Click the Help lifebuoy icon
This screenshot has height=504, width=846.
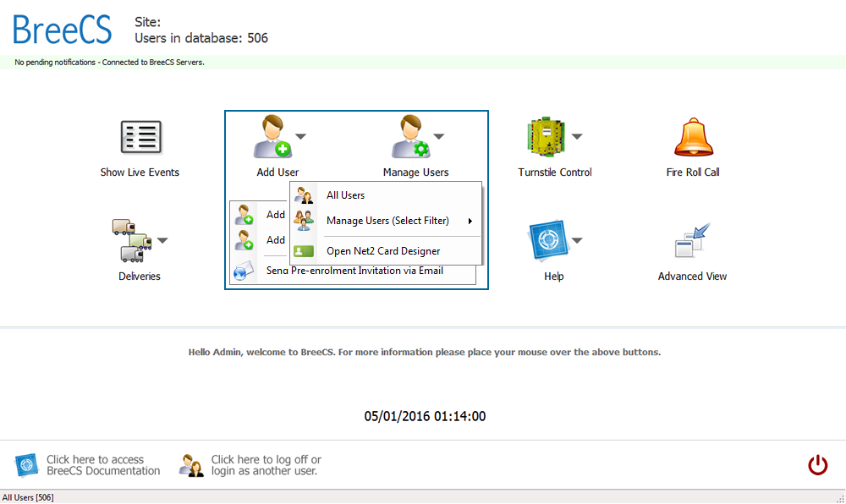[x=547, y=241]
